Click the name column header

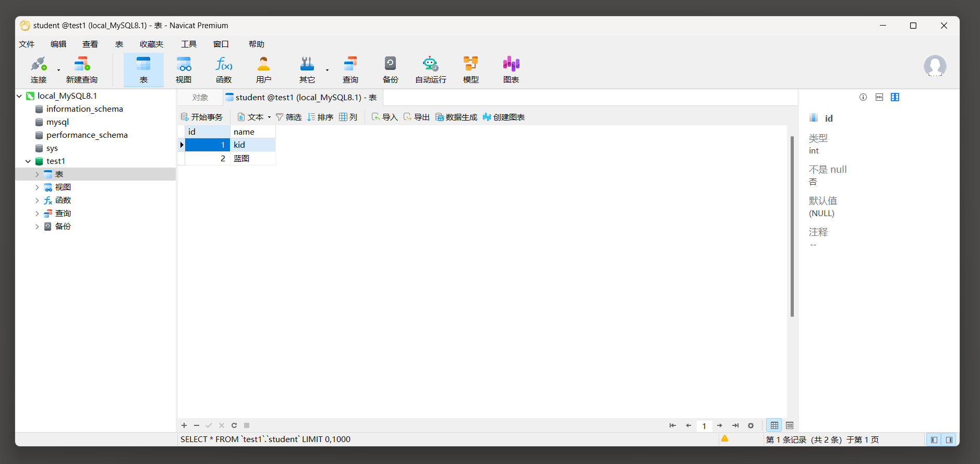pos(253,132)
